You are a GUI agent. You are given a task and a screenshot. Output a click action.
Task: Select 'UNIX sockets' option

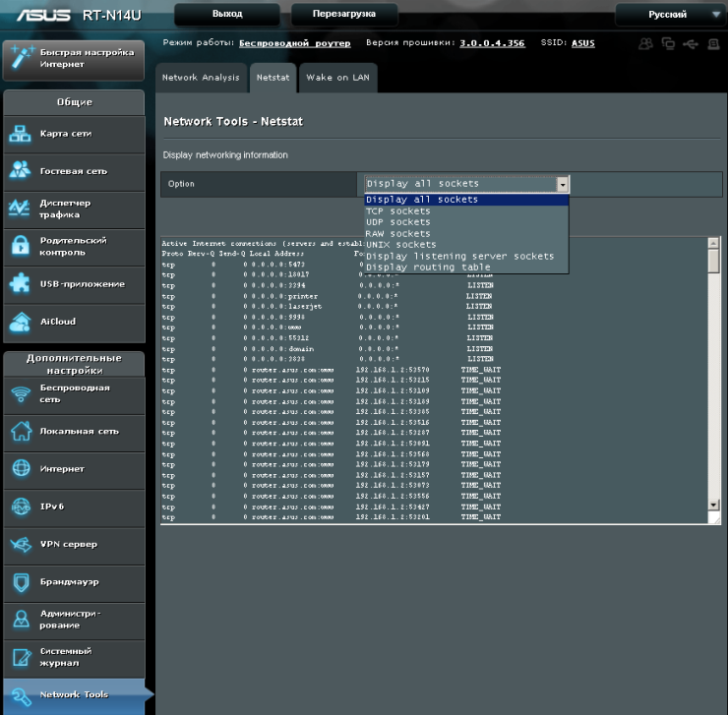point(466,245)
